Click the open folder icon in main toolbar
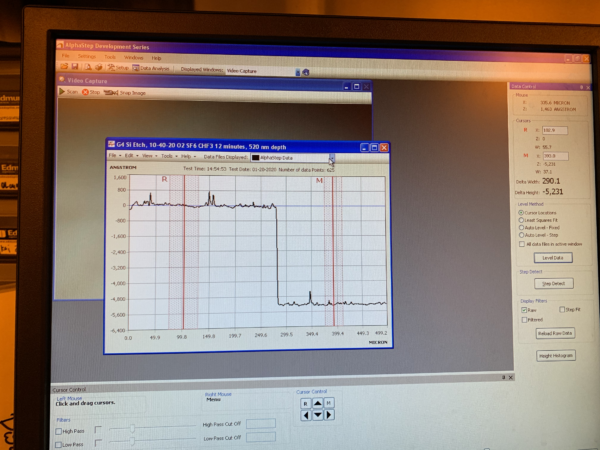The width and height of the screenshot is (600, 450). [x=64, y=66]
